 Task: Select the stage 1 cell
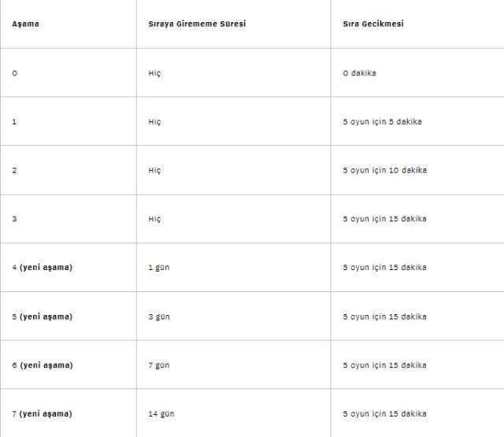coord(14,122)
